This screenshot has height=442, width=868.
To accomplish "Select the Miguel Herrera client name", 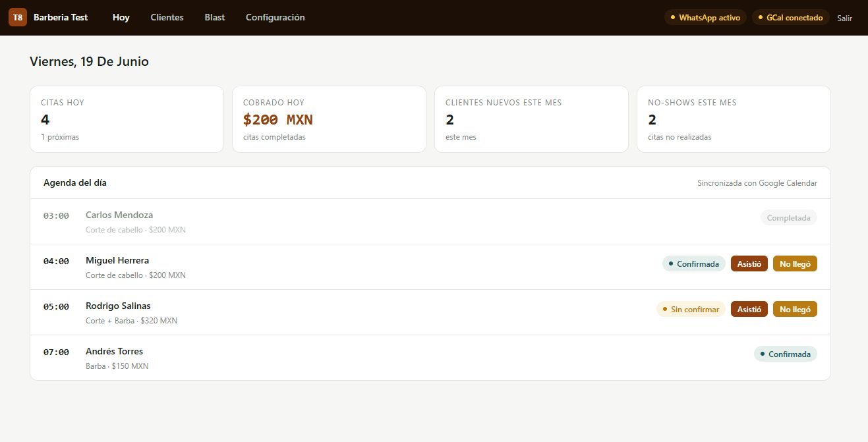I will point(117,260).
